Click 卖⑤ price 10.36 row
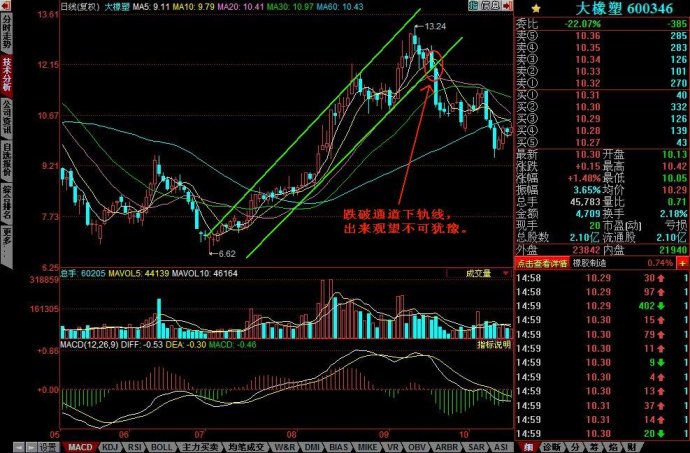 (x=602, y=36)
